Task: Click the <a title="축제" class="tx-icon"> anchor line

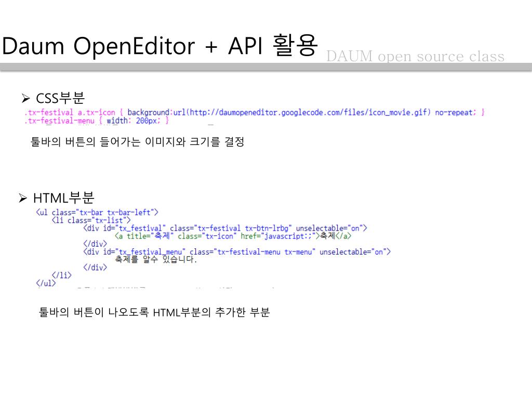Action: tap(233, 236)
